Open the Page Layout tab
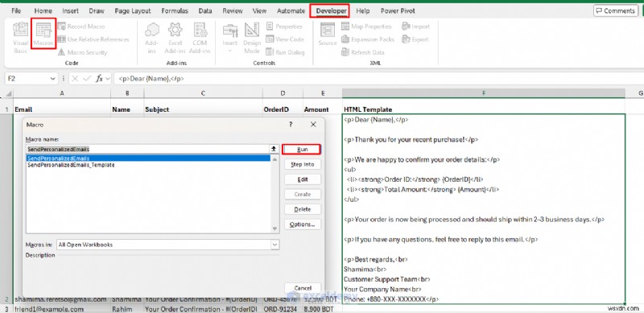Viewport: 644px width, 313px height. coord(132,10)
